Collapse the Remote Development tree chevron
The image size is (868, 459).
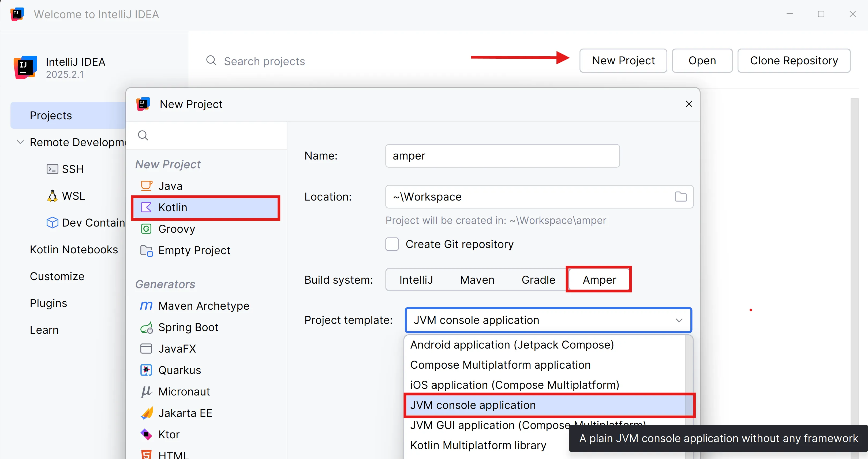pyautogui.click(x=20, y=142)
